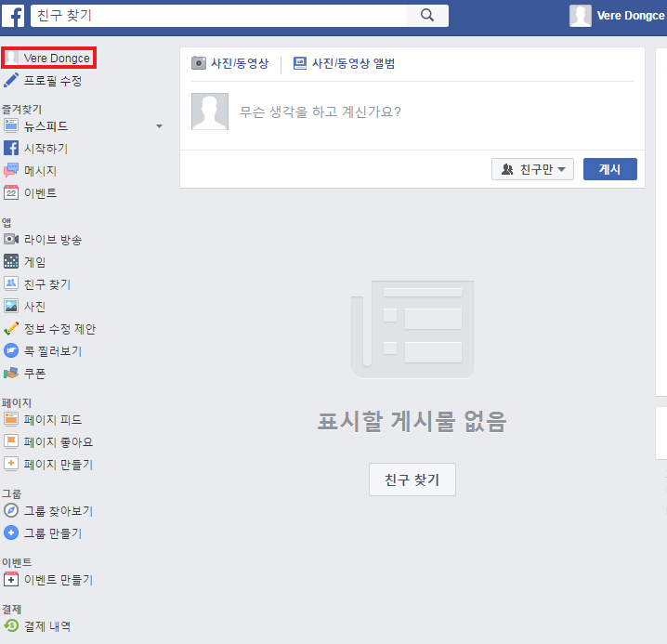Click the 그룹 만들기 plus icon
The height and width of the screenshot is (644, 667).
11,532
